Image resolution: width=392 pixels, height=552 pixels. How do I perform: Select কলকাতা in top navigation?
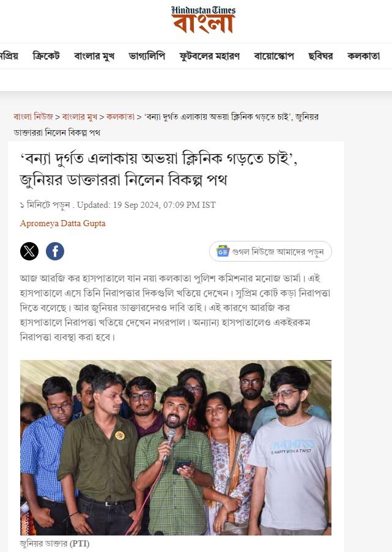click(x=363, y=56)
